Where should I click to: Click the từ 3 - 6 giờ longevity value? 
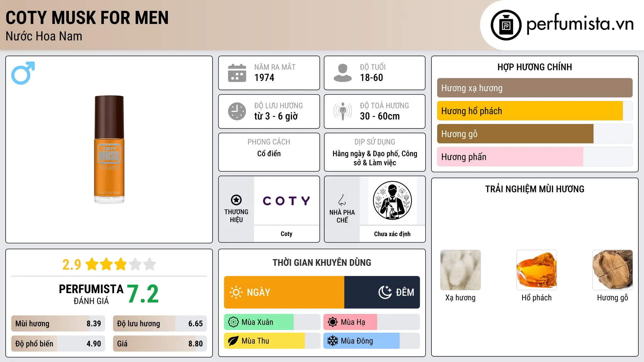click(x=276, y=116)
